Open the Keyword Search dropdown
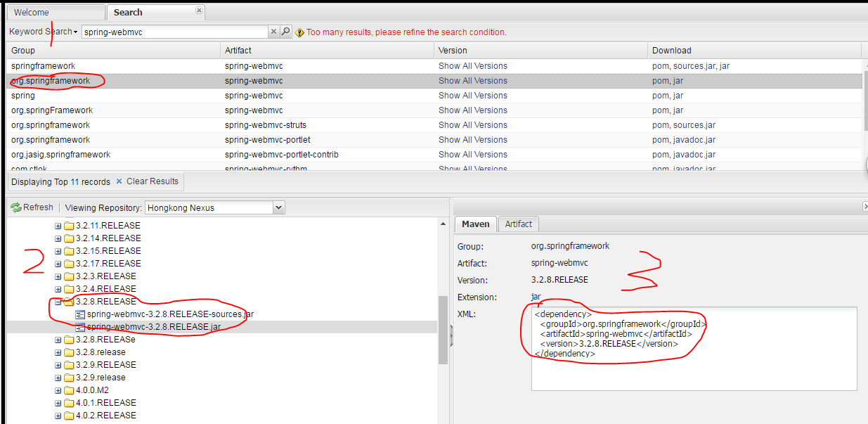The width and height of the screenshot is (868, 424). 44,32
